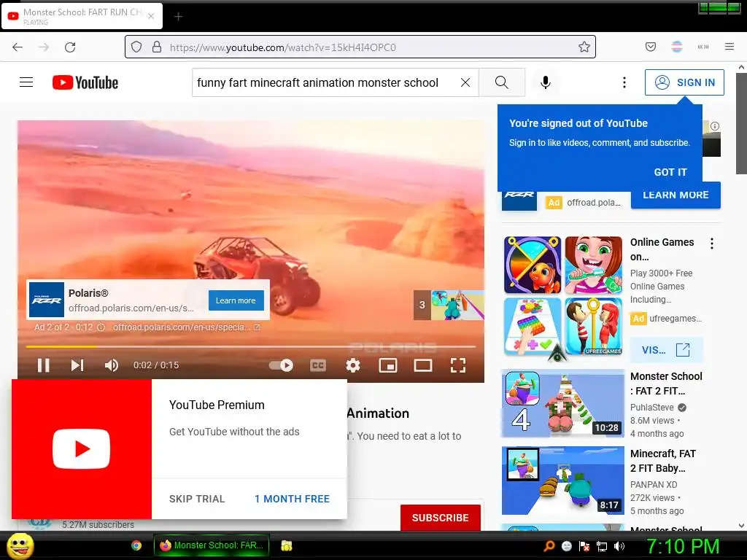This screenshot has width=747, height=560.
Task: Switch to theater mode
Action: pos(423,365)
